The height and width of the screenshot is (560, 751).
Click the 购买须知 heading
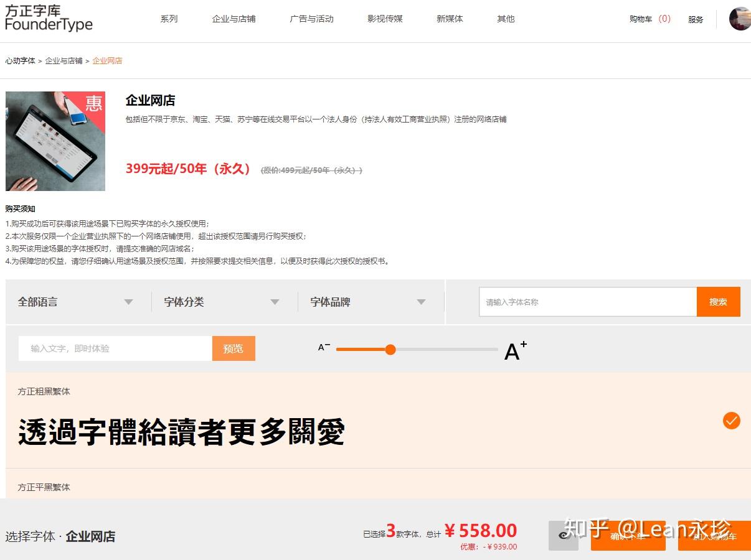tap(21, 208)
